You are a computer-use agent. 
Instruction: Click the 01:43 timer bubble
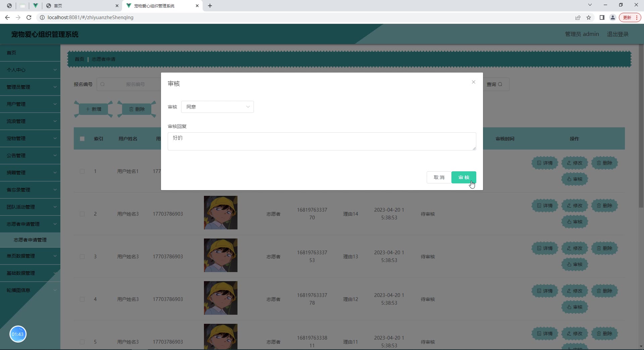click(18, 334)
